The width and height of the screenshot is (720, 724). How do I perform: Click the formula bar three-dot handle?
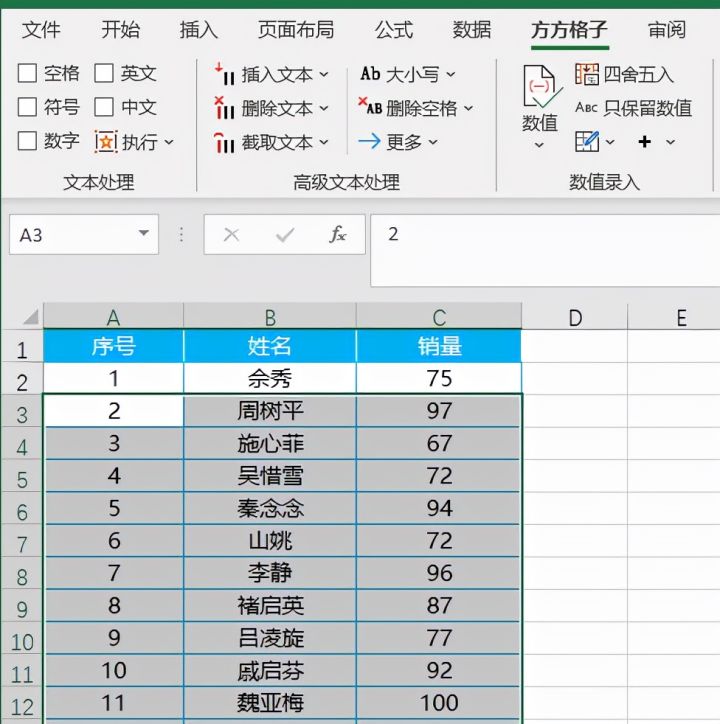click(x=181, y=235)
